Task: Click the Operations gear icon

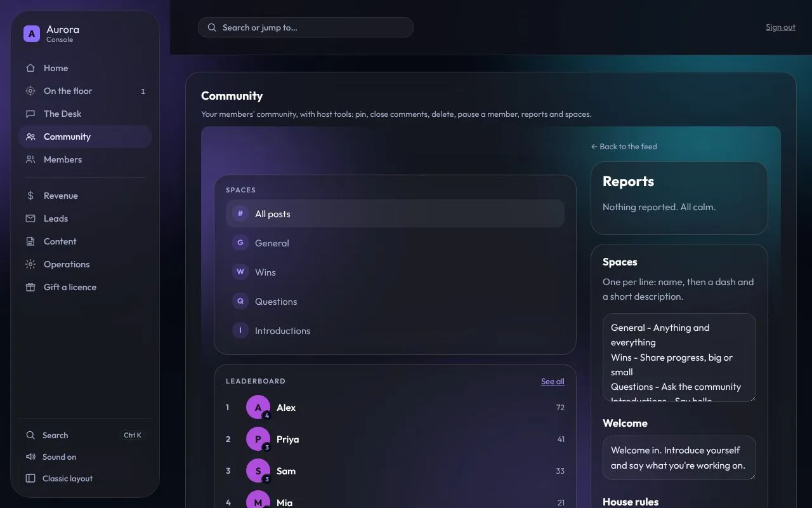Action: [x=30, y=264]
